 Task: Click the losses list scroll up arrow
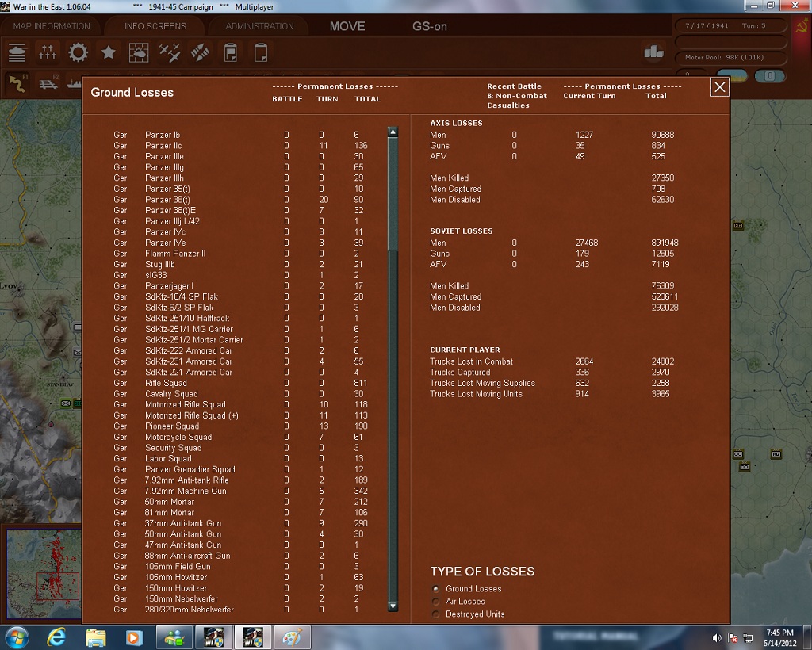pyautogui.click(x=393, y=132)
